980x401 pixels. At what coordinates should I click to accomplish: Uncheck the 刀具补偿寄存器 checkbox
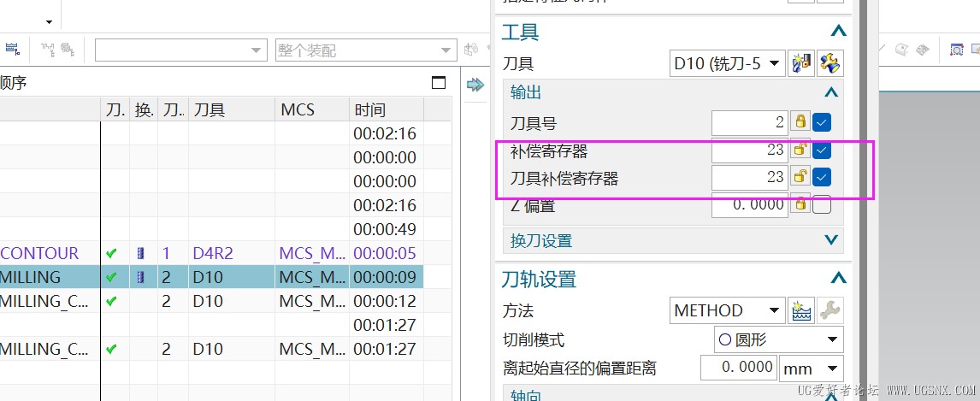[822, 178]
